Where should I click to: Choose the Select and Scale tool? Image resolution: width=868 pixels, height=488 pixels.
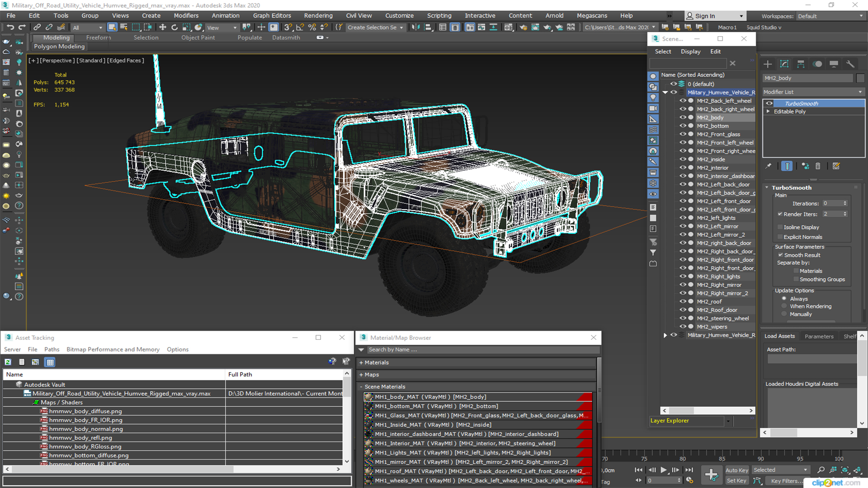[x=186, y=27]
